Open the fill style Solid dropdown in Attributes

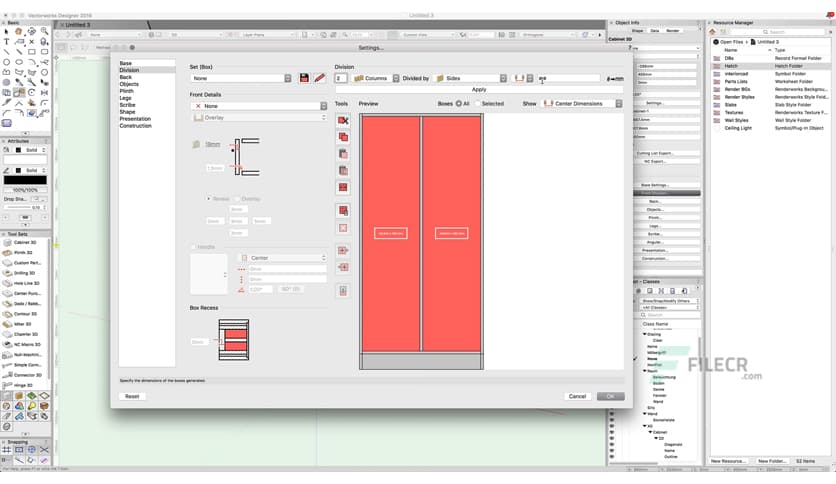tap(30, 150)
